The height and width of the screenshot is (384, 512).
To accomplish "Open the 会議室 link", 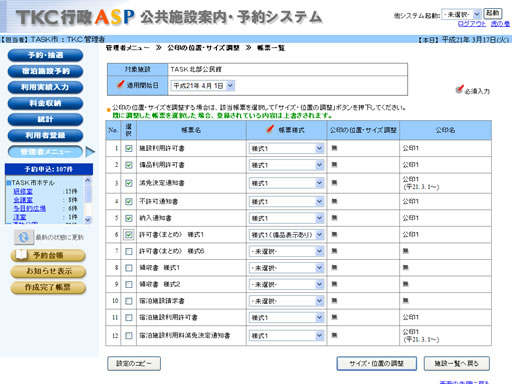I will (23, 200).
